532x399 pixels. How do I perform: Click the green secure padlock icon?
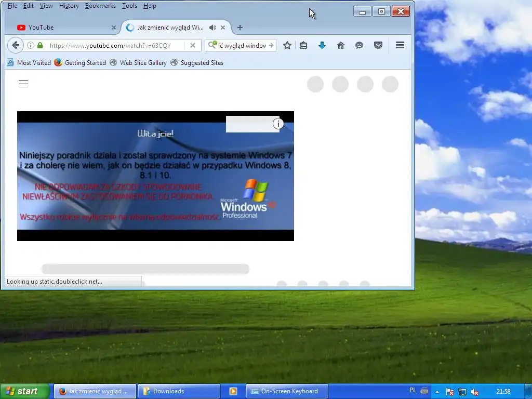point(40,45)
